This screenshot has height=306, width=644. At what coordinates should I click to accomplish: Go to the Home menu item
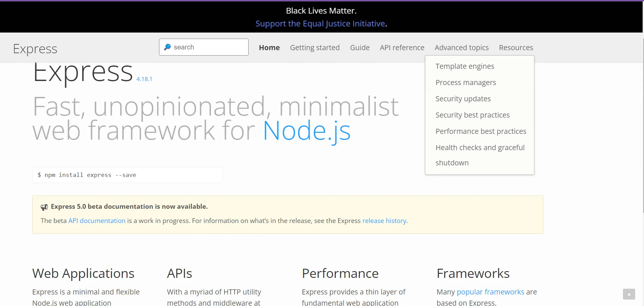(x=269, y=47)
